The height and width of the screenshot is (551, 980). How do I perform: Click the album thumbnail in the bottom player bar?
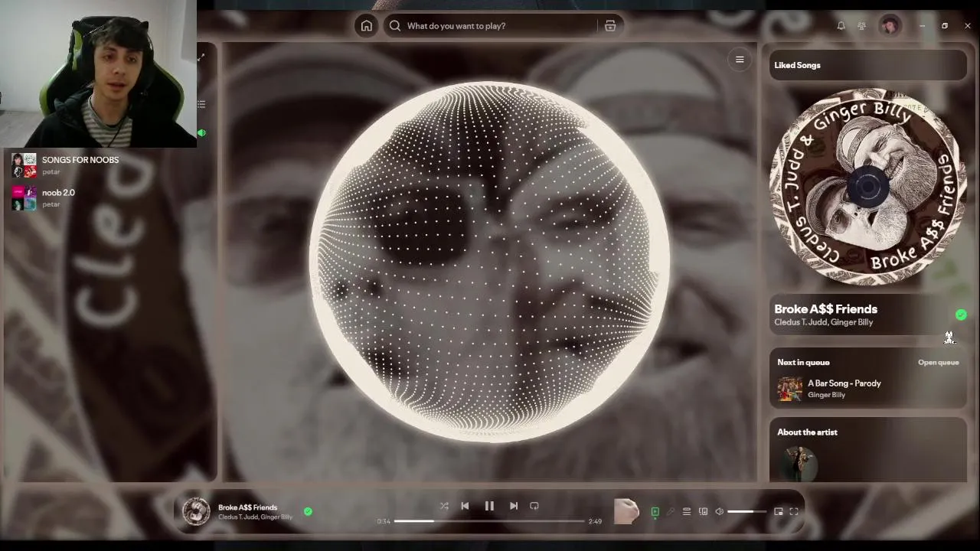pyautogui.click(x=196, y=511)
